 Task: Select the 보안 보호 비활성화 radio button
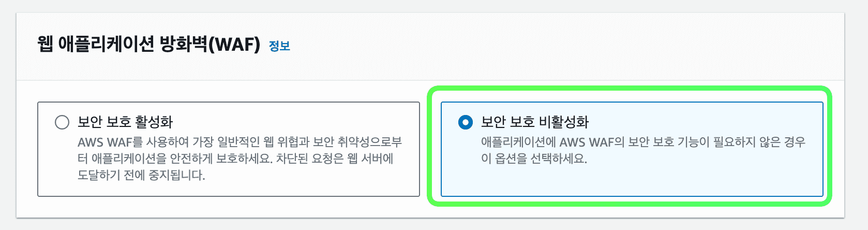[x=466, y=122]
